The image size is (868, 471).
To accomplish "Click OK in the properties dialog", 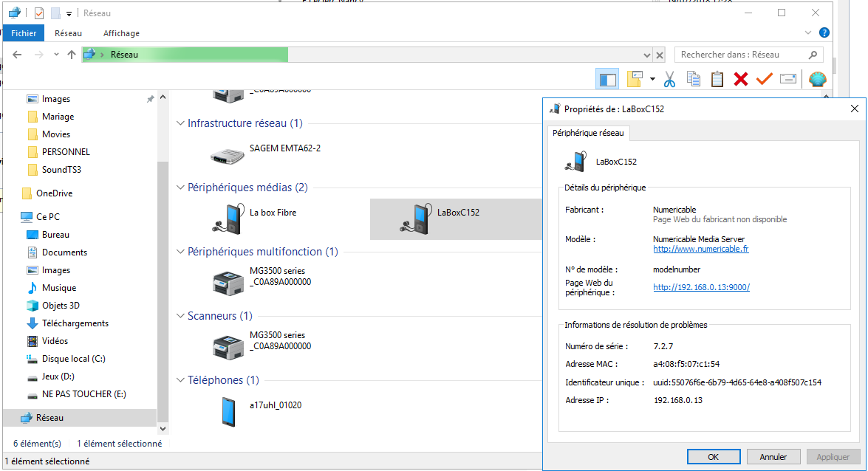I will point(713,457).
